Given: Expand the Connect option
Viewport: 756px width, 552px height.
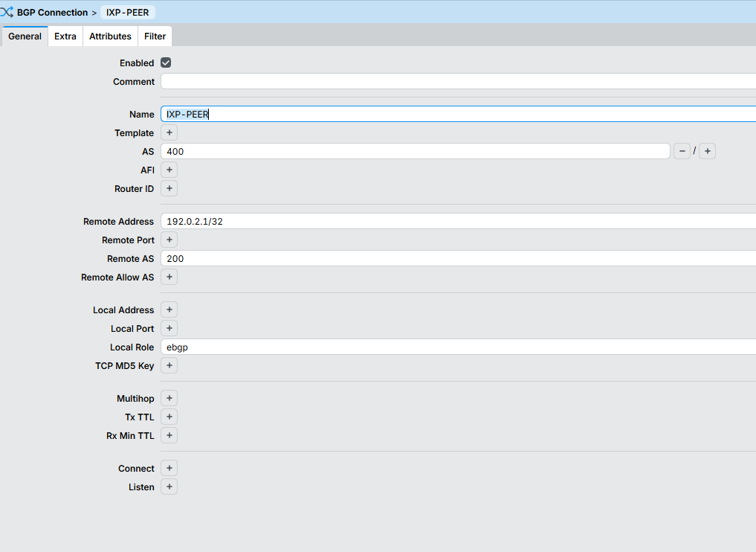Looking at the screenshot, I should (x=169, y=468).
